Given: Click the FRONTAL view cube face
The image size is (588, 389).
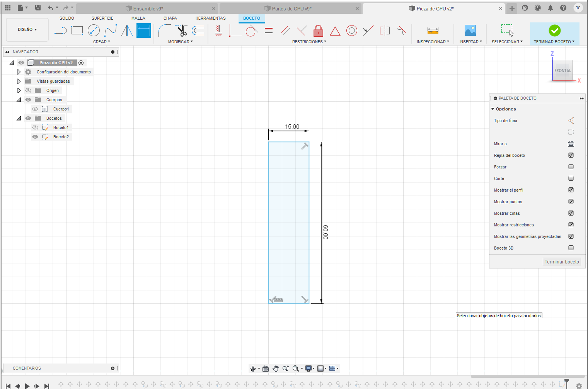Looking at the screenshot, I should point(562,71).
